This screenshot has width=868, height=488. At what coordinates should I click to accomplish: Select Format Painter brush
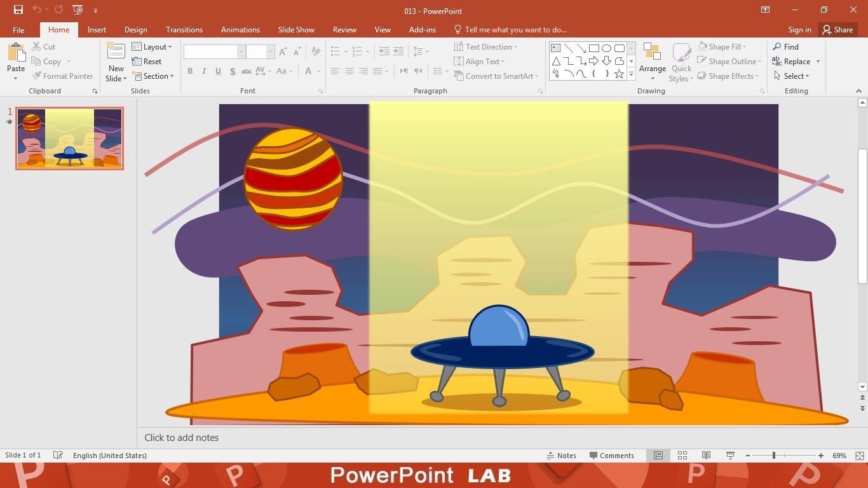tap(62, 76)
